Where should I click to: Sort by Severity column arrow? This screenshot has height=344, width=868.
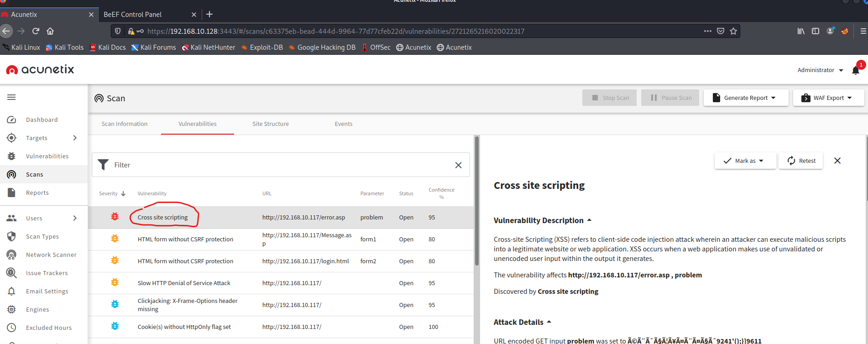123,193
